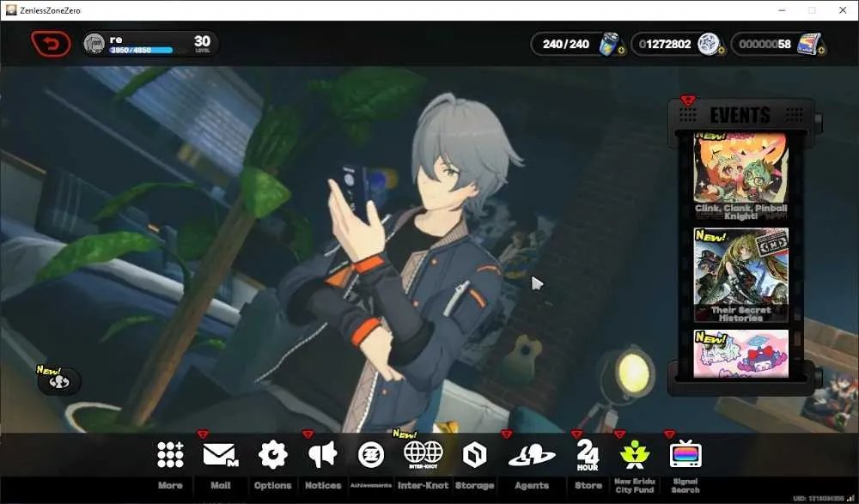Image resolution: width=859 pixels, height=504 pixels.
Task: Open the 24 Hour Store icon
Action: 588,455
